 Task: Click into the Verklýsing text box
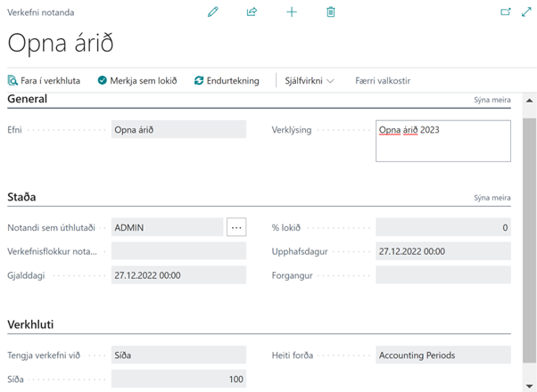(x=442, y=141)
